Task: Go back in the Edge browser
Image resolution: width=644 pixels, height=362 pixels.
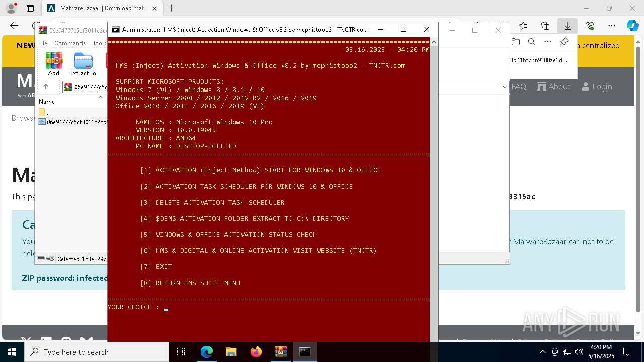Action: 14,26
